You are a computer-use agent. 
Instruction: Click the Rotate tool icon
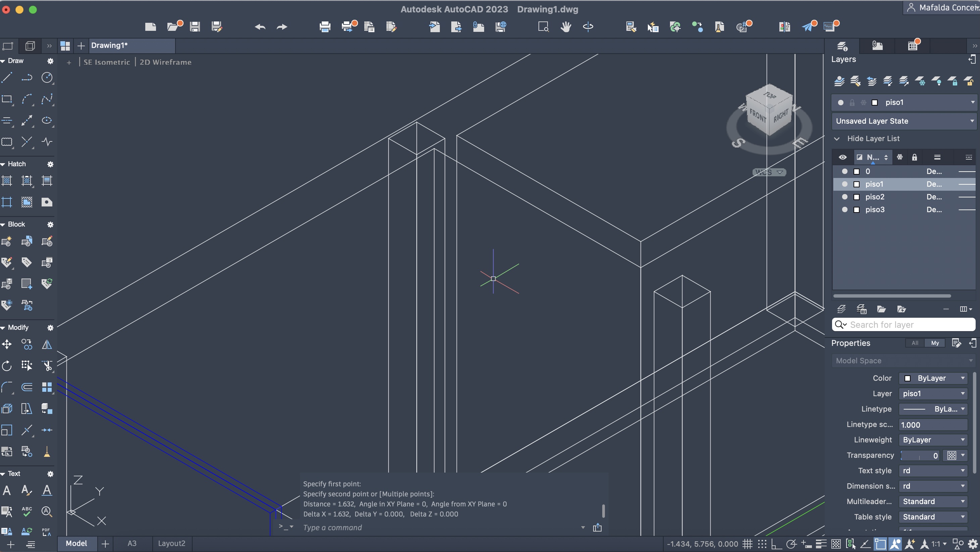(x=7, y=366)
